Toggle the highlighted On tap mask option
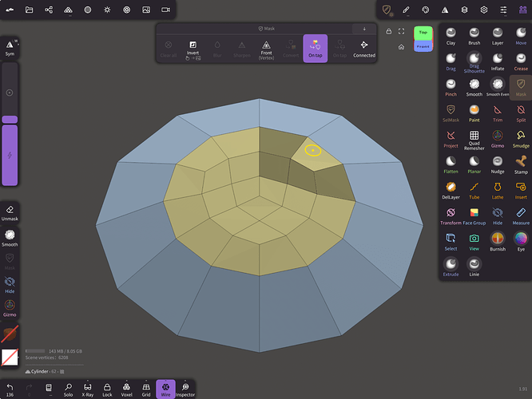 tap(316, 49)
